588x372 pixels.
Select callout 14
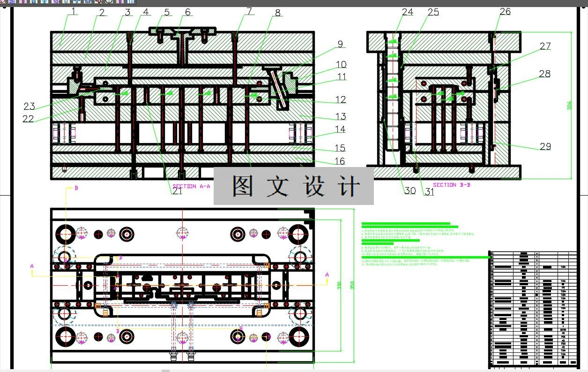340,129
